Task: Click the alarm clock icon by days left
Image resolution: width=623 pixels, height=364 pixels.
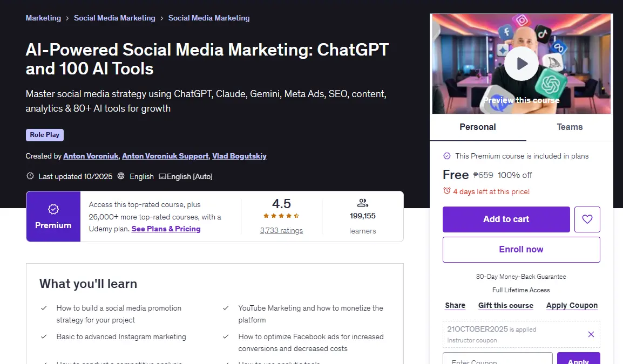Action: coord(446,191)
